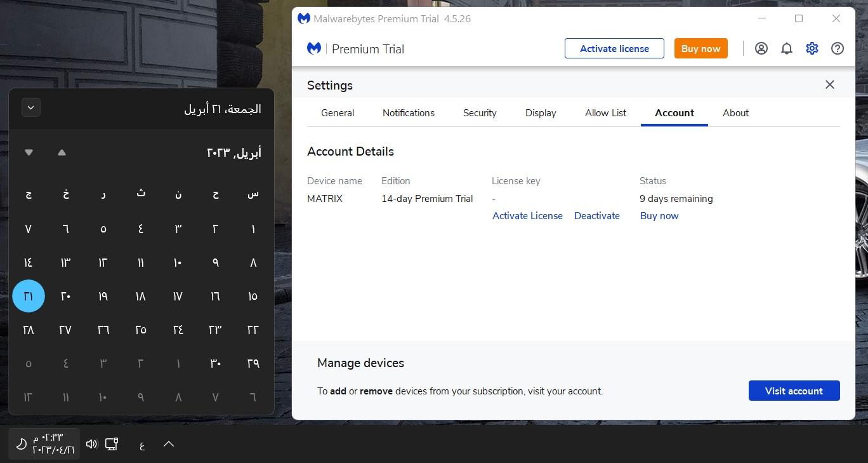
Task: Open the account profile icon in Malwarebytes header
Action: (x=761, y=48)
